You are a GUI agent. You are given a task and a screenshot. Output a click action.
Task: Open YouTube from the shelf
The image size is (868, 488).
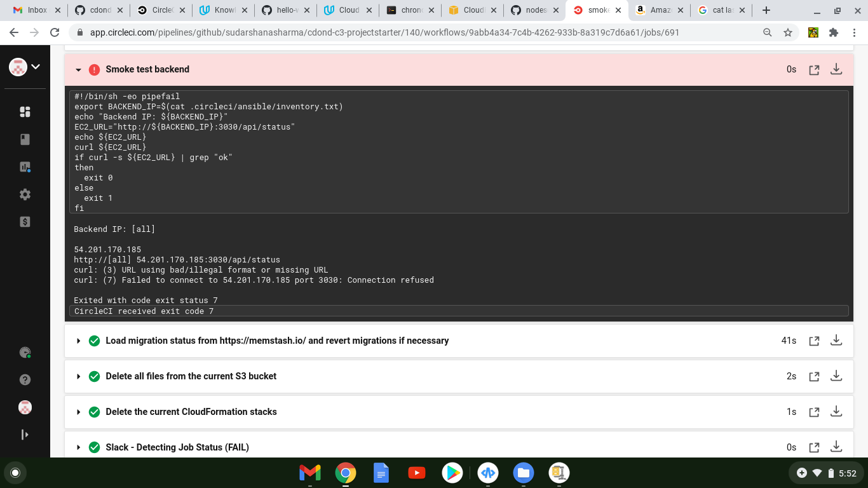[x=416, y=473]
